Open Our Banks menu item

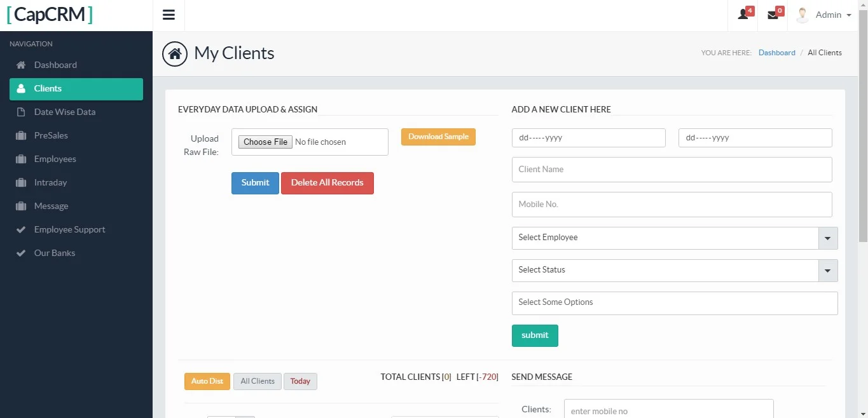coord(76,253)
